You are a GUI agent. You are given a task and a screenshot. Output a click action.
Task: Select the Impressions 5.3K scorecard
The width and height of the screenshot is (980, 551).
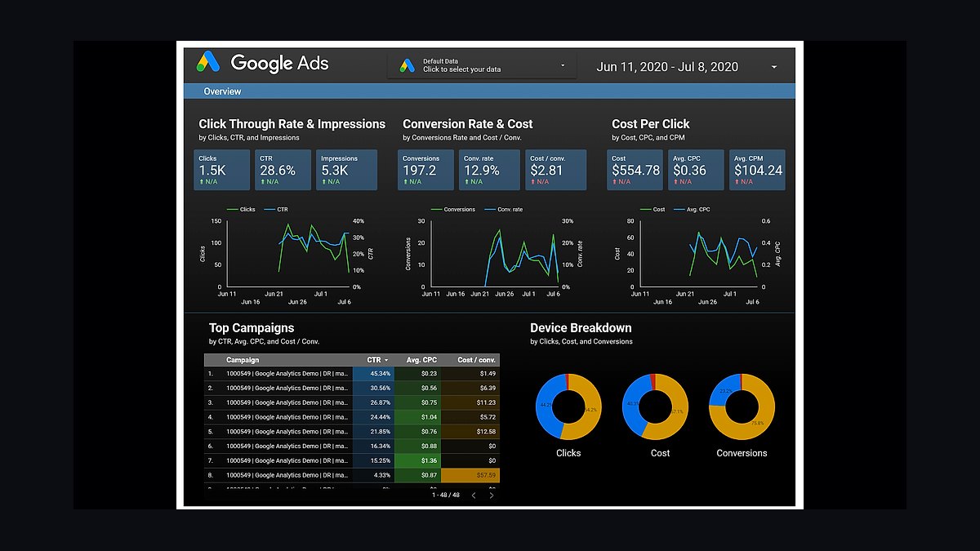click(346, 170)
